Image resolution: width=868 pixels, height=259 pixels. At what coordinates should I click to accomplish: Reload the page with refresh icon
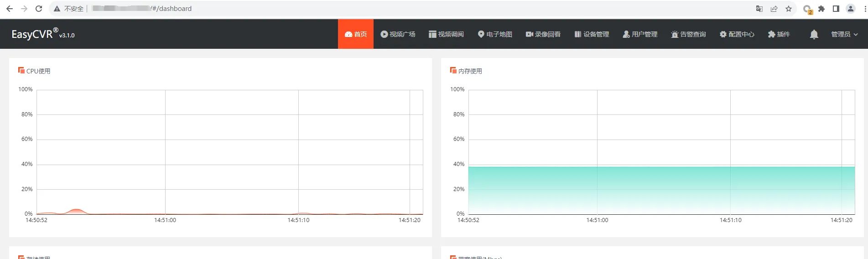tap(39, 9)
